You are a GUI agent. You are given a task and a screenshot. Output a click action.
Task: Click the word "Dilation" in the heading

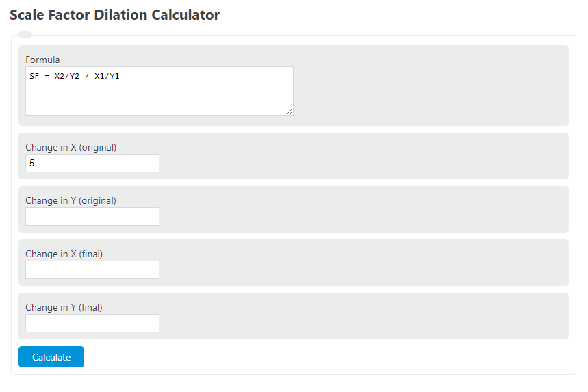click(x=121, y=15)
